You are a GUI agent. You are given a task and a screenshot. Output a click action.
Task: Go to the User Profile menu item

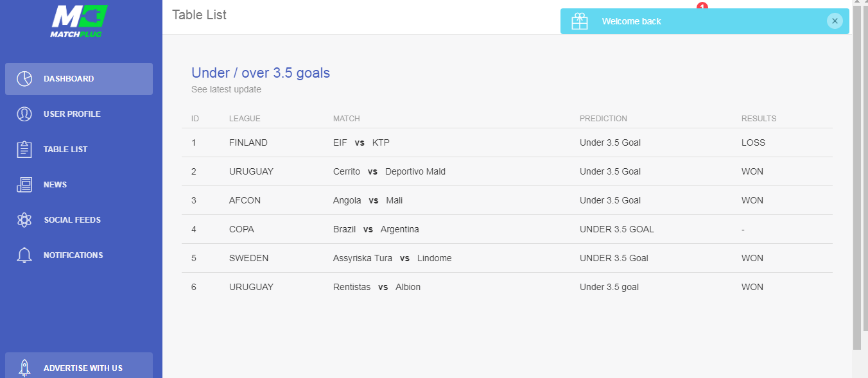tap(79, 114)
